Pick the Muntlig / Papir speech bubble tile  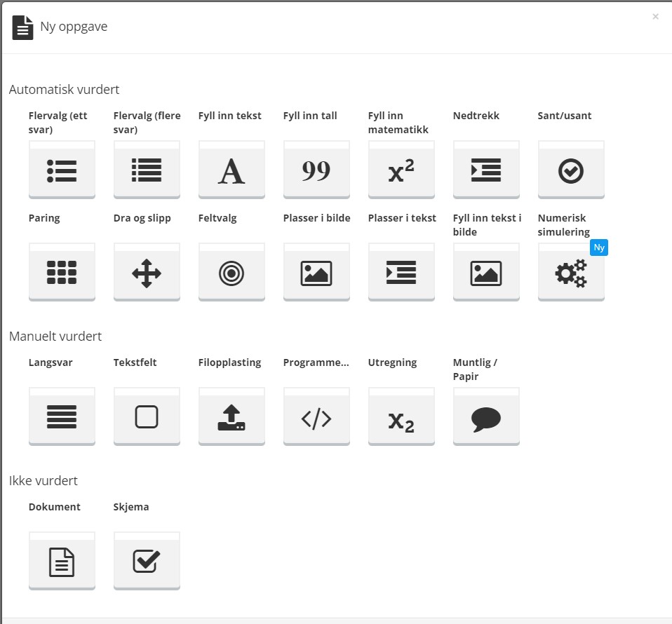(486, 416)
